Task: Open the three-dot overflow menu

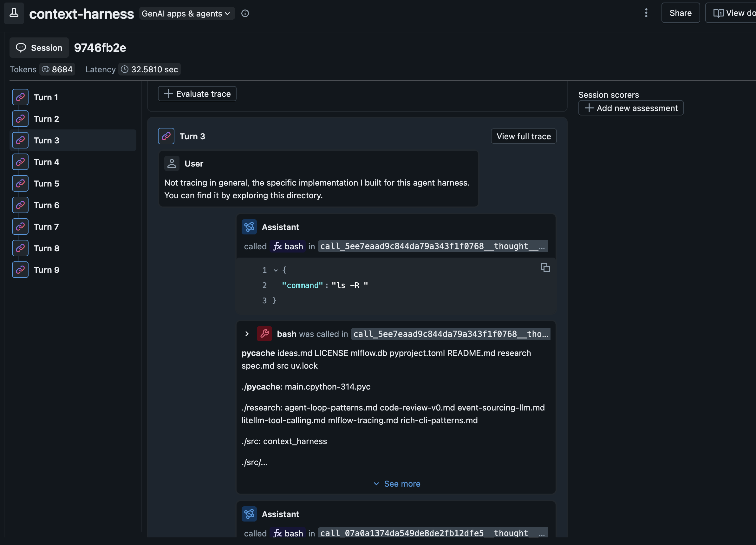Action: [x=646, y=13]
